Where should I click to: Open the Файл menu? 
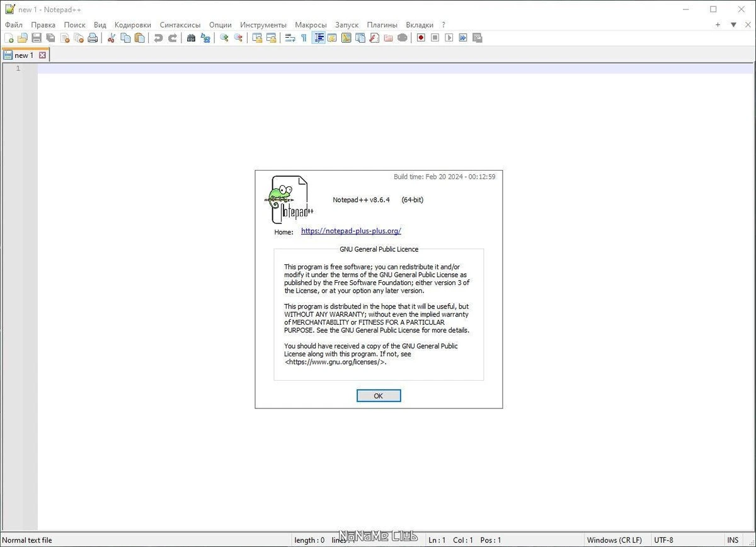[x=13, y=25]
